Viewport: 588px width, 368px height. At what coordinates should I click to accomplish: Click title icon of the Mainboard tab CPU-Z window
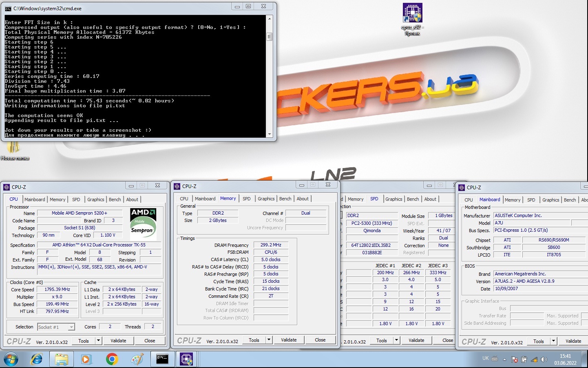[462, 188]
